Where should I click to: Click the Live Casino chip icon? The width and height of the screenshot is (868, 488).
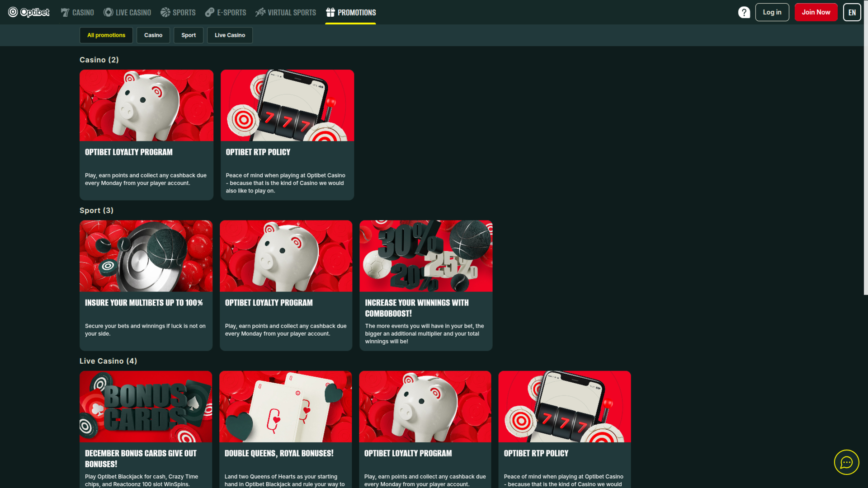tap(108, 12)
